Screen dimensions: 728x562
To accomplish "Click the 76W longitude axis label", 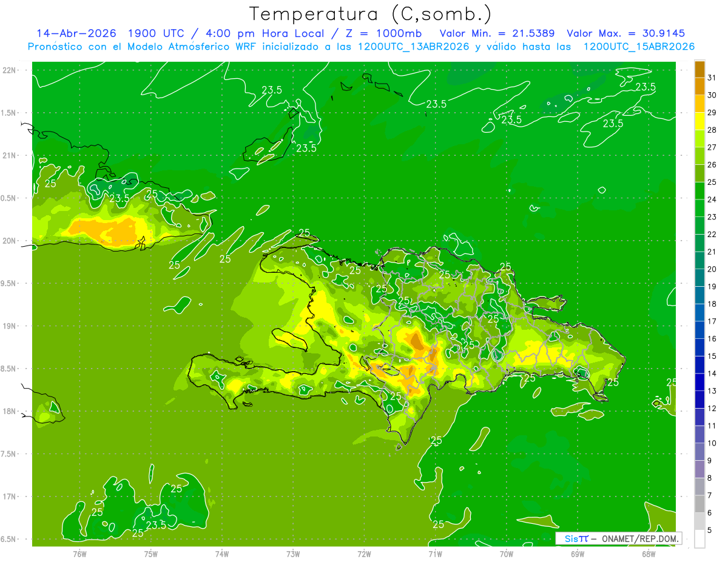I will (x=79, y=554).
